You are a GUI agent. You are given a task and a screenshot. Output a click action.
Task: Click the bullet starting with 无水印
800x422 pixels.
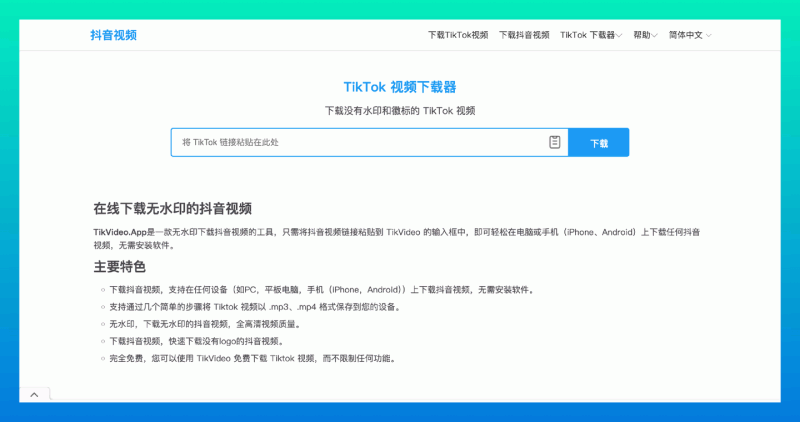(206, 324)
